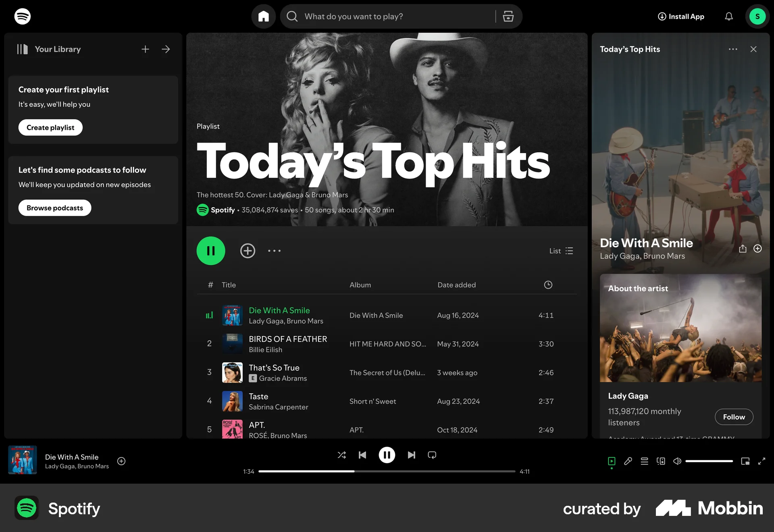Image resolution: width=774 pixels, height=532 pixels.
Task: Click the Home icon
Action: [264, 16]
